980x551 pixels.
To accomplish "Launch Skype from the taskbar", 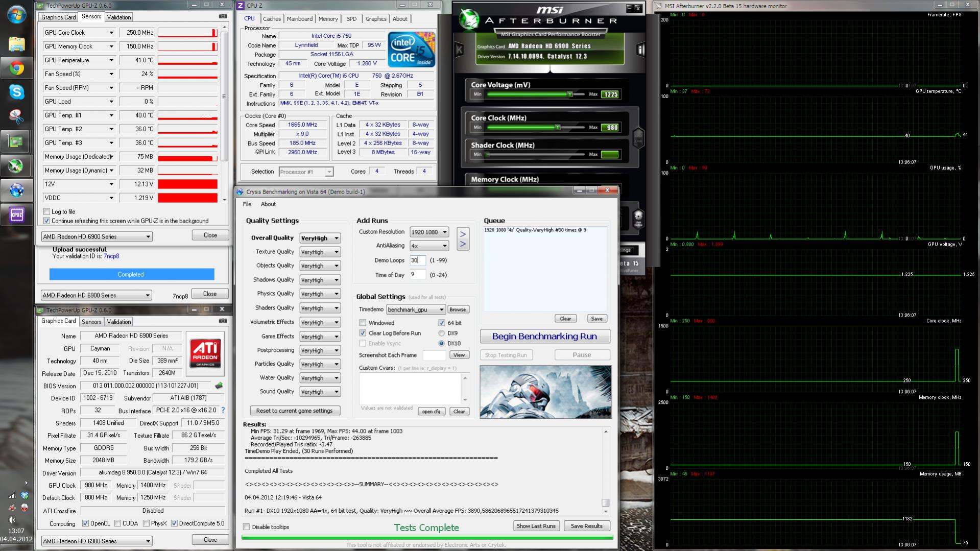I will pos(16,92).
